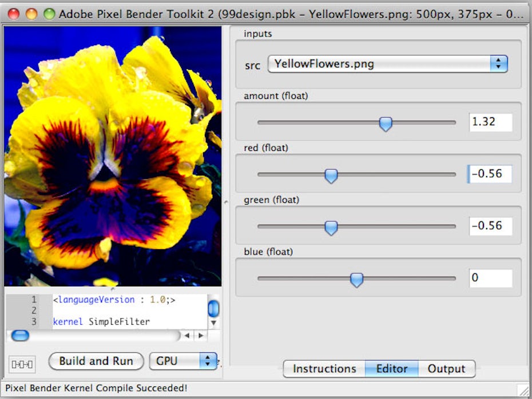Click the blue slider handle
Viewport: 532px width, 399px height.
click(356, 279)
